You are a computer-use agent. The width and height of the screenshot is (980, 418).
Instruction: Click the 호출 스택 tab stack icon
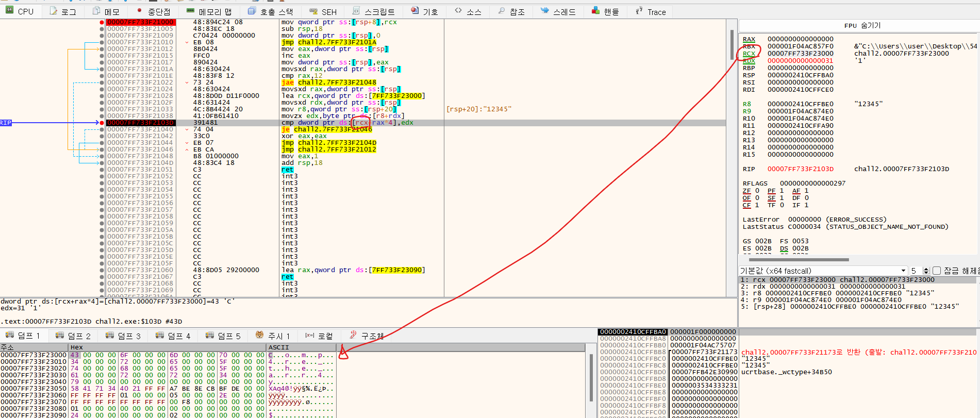252,11
